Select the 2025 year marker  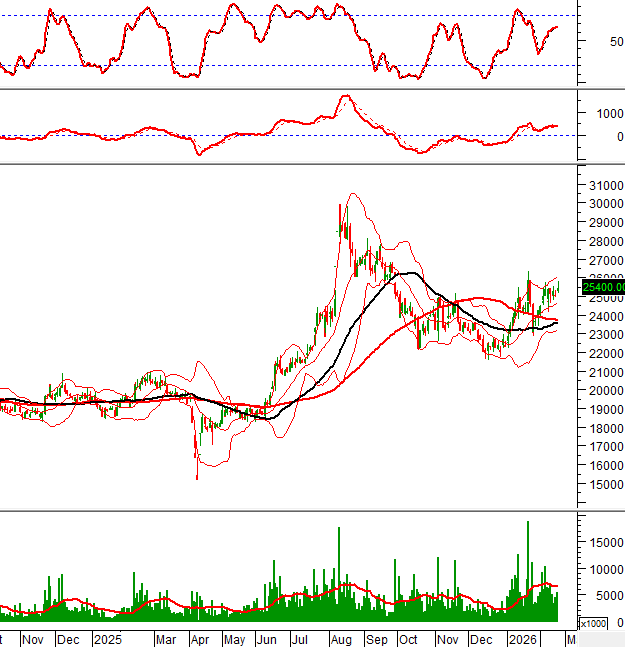tap(106, 639)
